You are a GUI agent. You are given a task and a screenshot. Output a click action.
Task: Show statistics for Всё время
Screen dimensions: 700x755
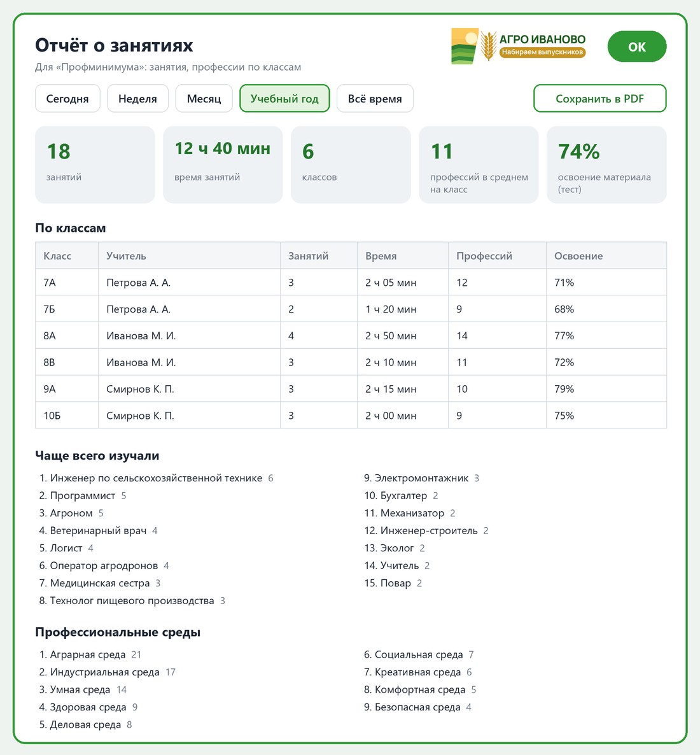pyautogui.click(x=375, y=99)
